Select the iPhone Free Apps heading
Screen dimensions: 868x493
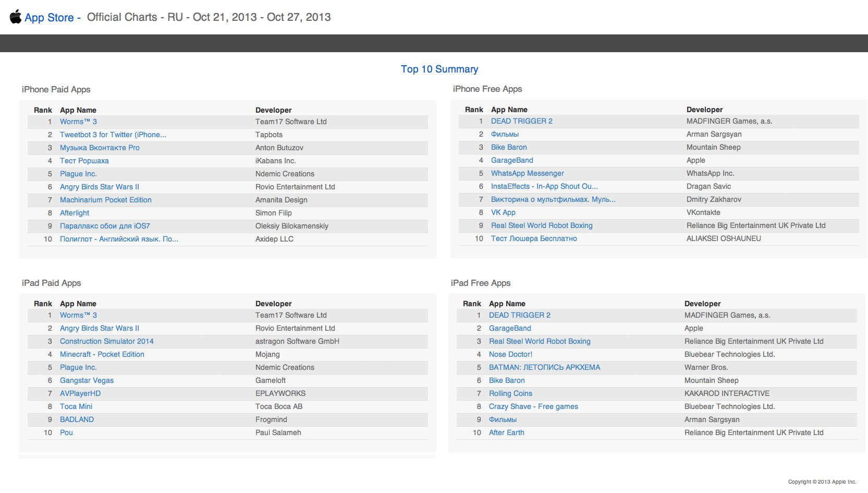[487, 89]
